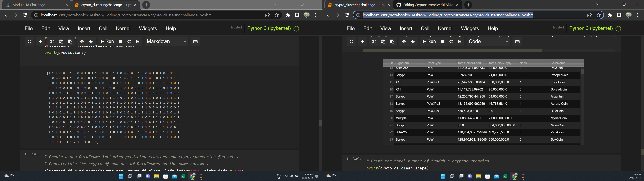This screenshot has width=644, height=181.
Task: Move cell up arrow in right notebook
Action: [x=404, y=42]
